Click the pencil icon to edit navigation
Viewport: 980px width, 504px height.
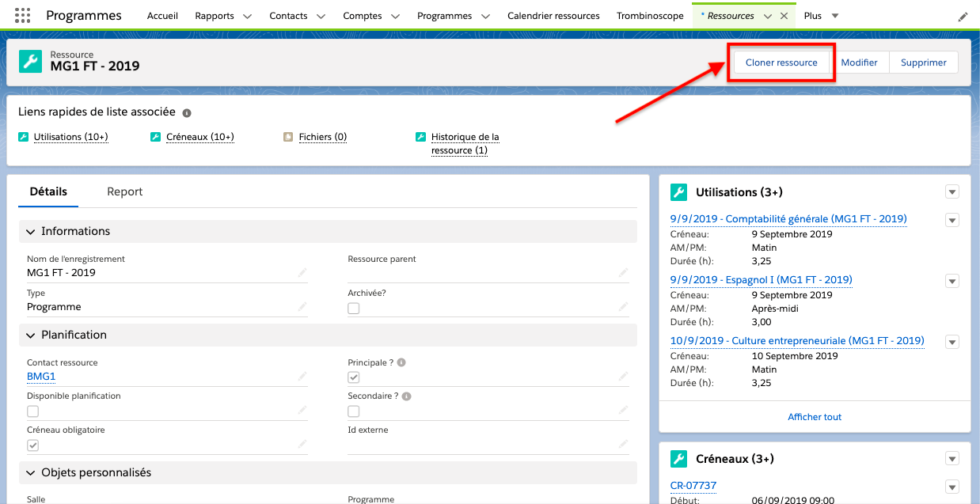click(963, 17)
